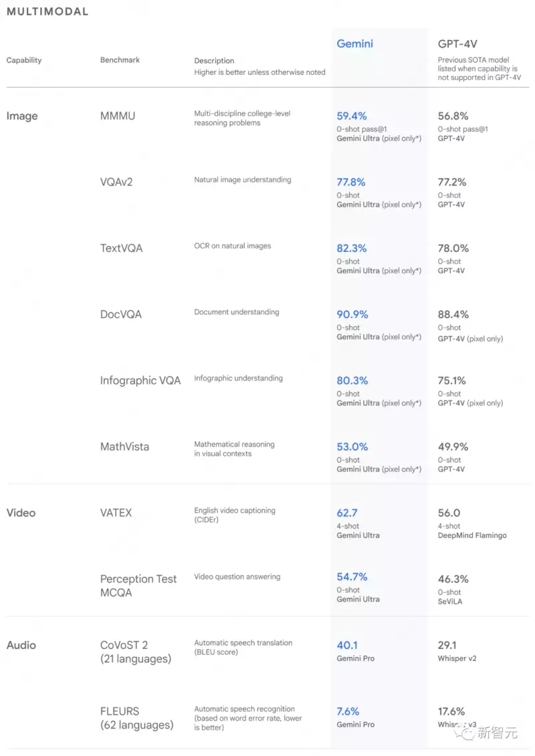This screenshot has height=756, width=535.
Task: Click the 90.9% DocVQA score
Action: (x=352, y=314)
